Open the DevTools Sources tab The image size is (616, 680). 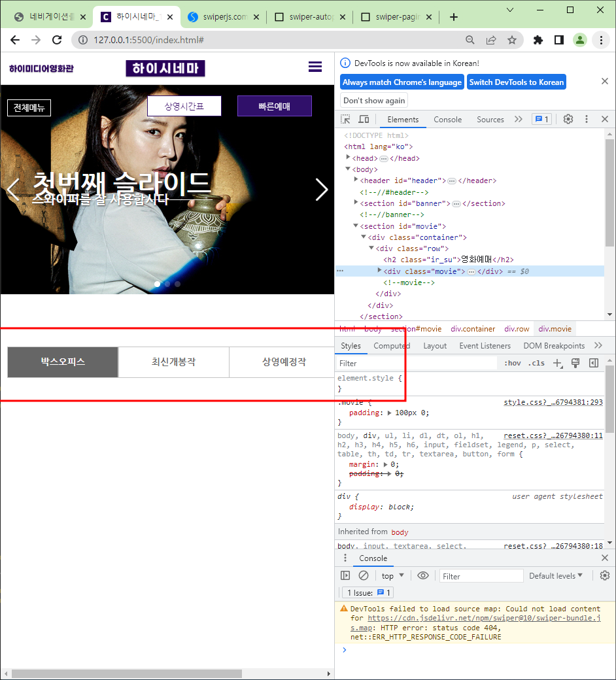tap(490, 120)
